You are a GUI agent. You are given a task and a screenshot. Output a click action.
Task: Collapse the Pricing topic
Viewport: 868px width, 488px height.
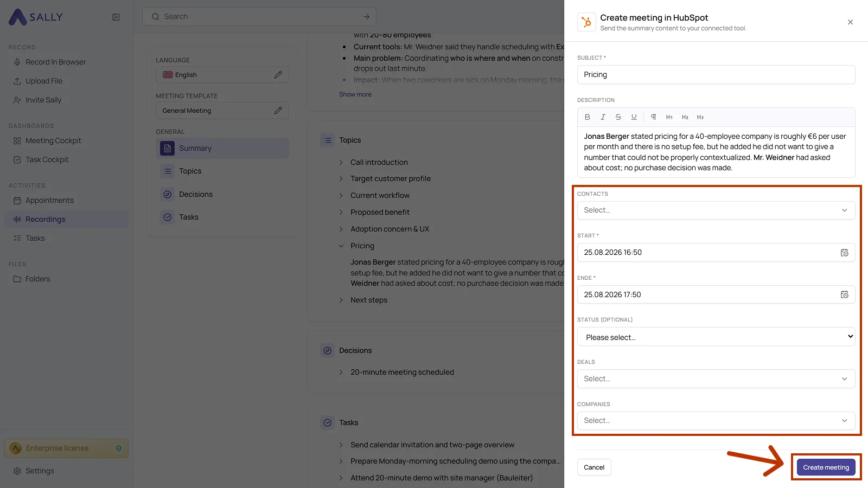coord(341,246)
